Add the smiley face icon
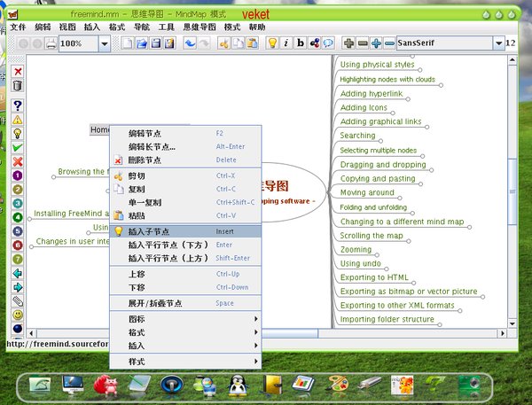This screenshot has height=405, width=532. 18,315
